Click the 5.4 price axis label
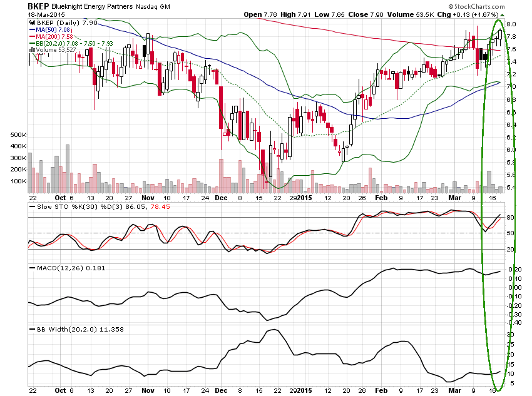Viewport: 532px width, 396px height. [x=511, y=188]
